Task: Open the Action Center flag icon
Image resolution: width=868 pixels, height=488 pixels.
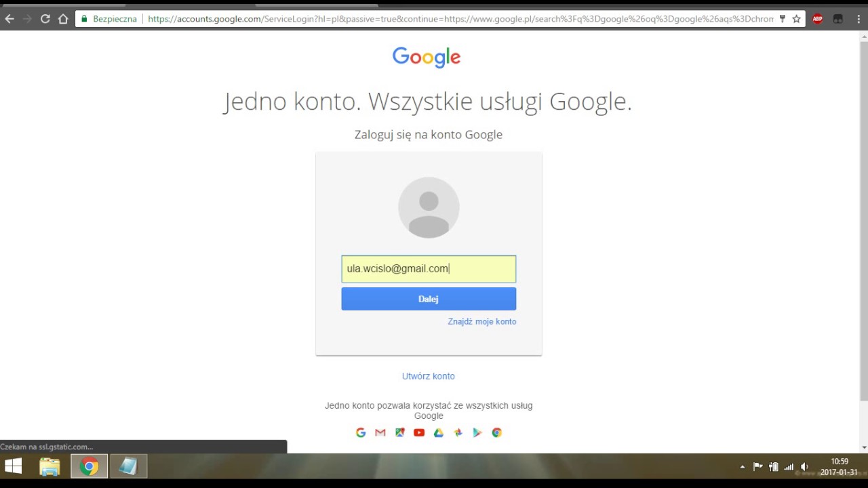Action: point(758,466)
